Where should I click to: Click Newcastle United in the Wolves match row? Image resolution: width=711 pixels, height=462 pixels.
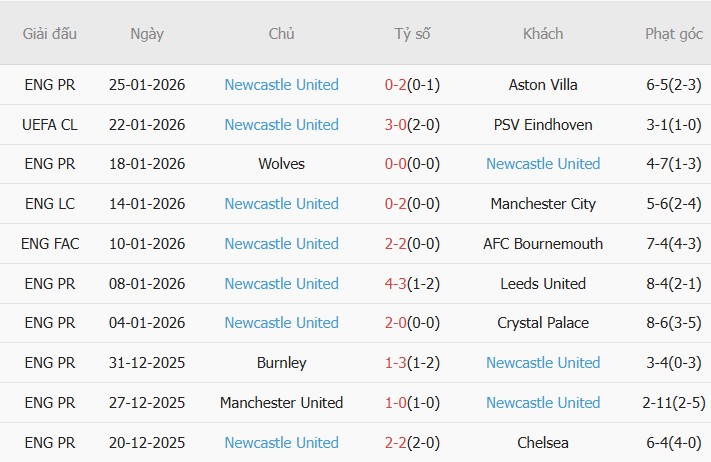(543, 164)
